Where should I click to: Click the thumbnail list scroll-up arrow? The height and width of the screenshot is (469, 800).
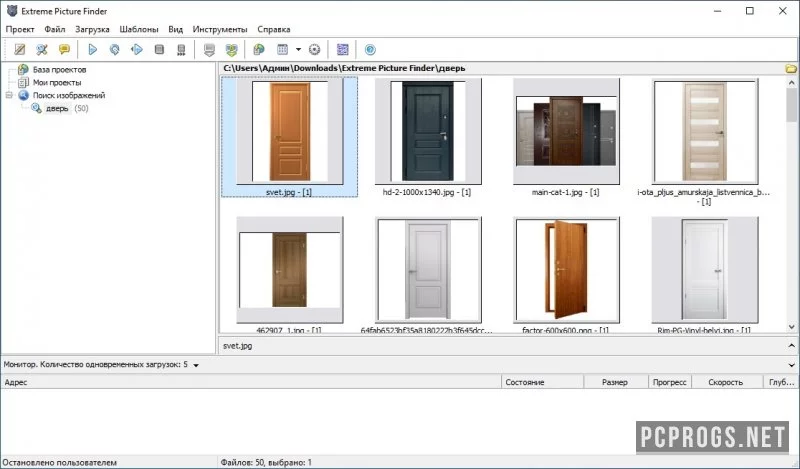pos(791,82)
